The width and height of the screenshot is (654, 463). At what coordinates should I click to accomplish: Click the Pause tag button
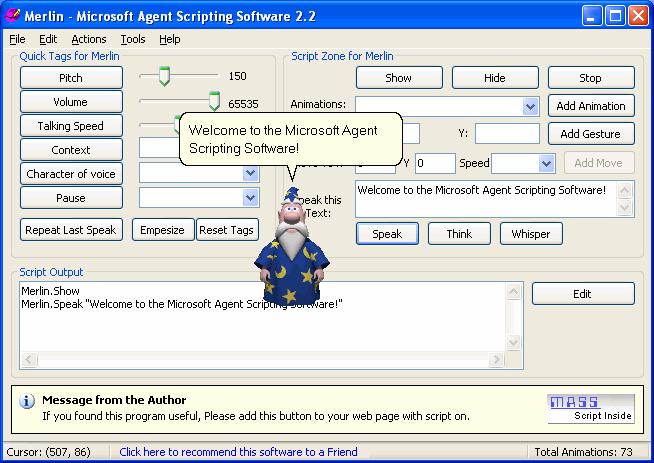pos(71,198)
